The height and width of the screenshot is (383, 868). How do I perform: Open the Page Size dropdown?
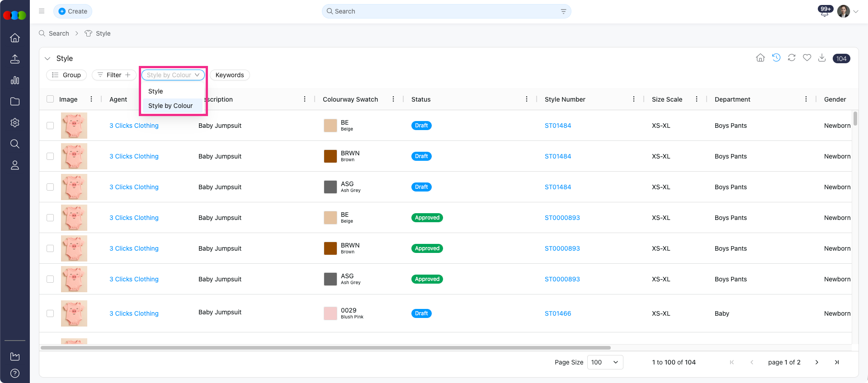(605, 362)
